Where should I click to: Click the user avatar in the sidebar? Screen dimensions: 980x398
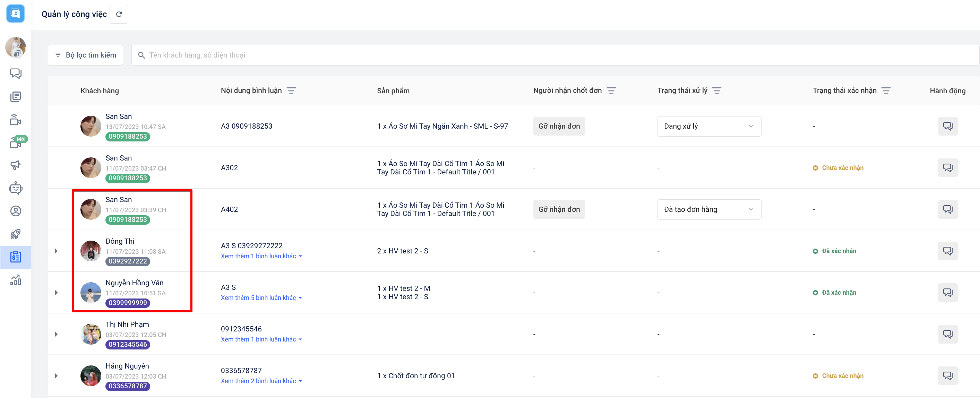click(16, 47)
